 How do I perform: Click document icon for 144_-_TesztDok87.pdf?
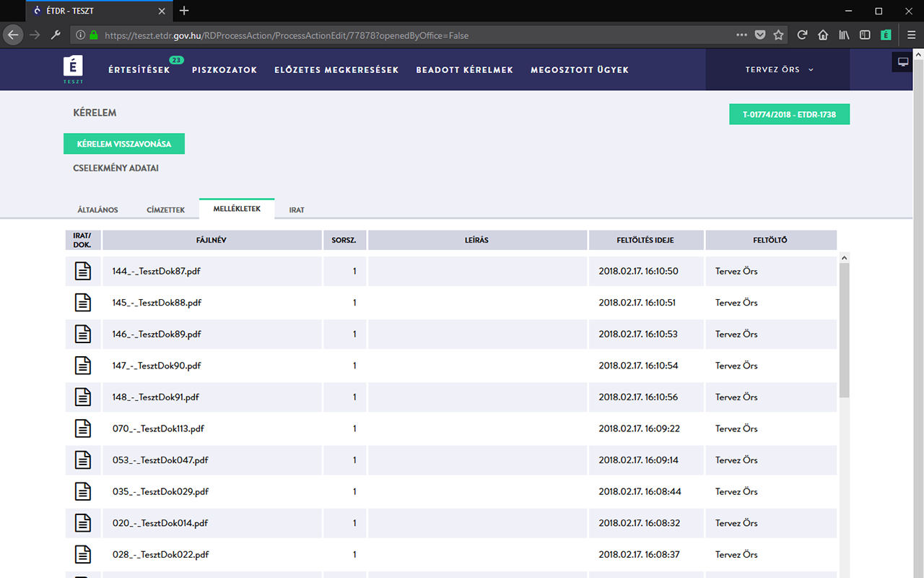[x=83, y=272]
